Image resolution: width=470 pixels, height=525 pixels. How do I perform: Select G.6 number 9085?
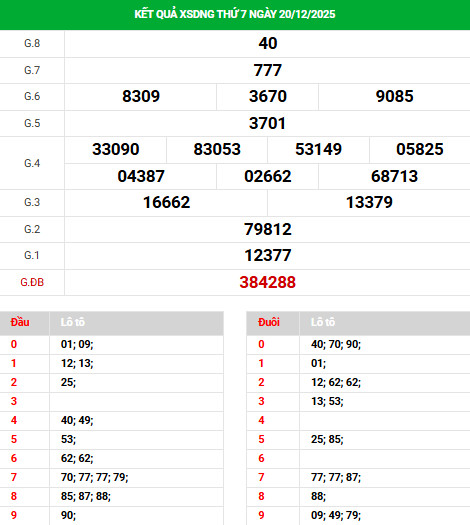click(394, 96)
